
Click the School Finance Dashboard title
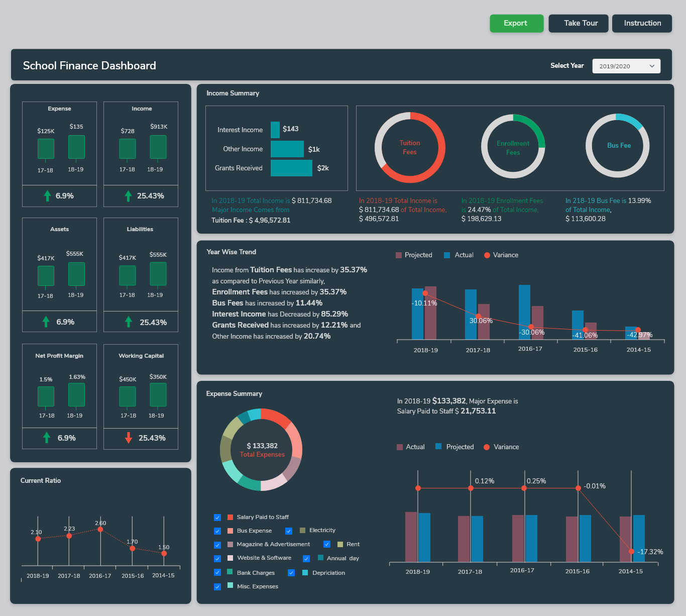(89, 66)
